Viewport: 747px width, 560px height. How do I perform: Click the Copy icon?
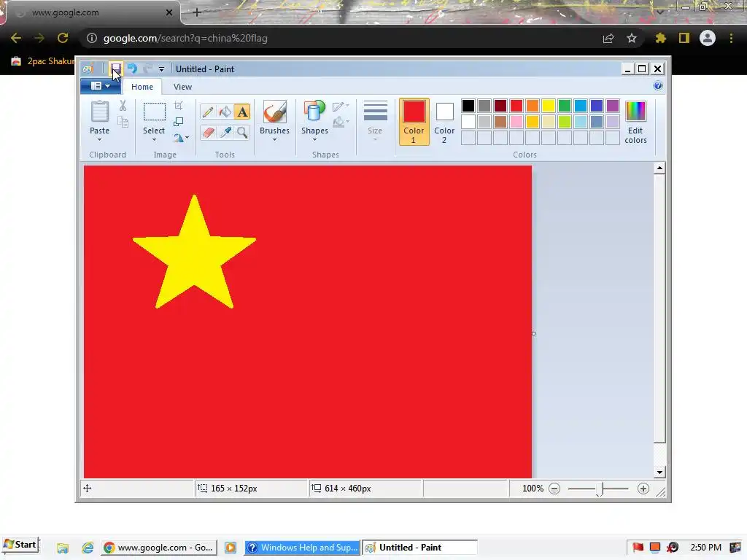tap(123, 122)
